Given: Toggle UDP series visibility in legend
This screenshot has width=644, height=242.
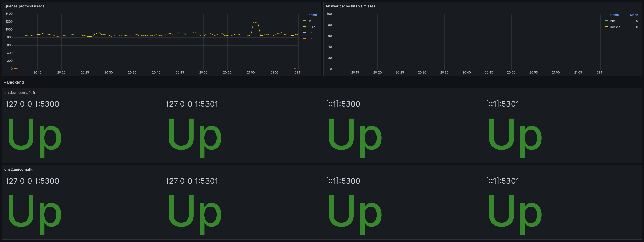Looking at the screenshot, I should point(311,27).
